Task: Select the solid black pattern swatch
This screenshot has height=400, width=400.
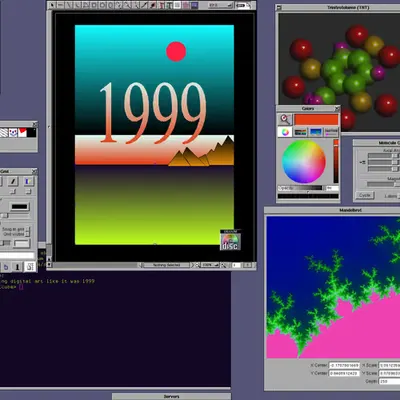Action: pyautogui.click(x=32, y=133)
